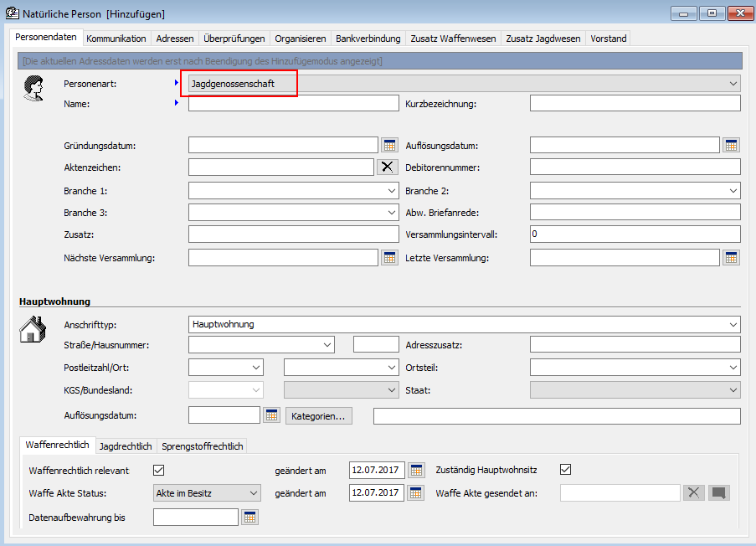Screen dimensions: 756x546
Task: Clear the Aktenzeichen field with X icon
Action: [387, 167]
